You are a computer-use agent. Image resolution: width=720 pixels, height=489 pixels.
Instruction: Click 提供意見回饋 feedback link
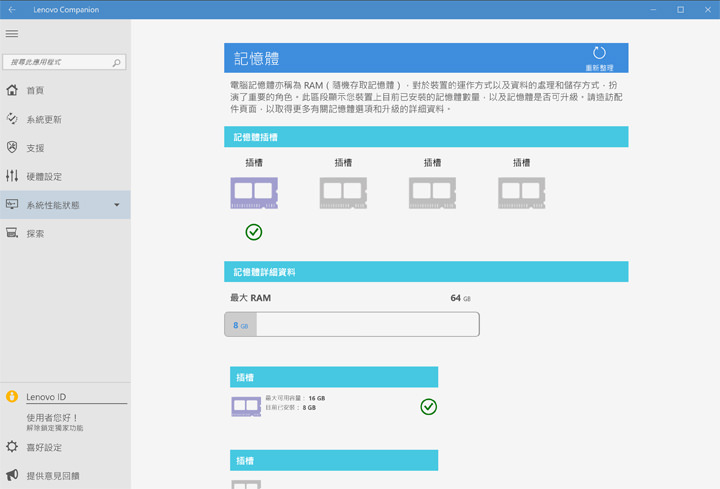pyautogui.click(x=53, y=476)
